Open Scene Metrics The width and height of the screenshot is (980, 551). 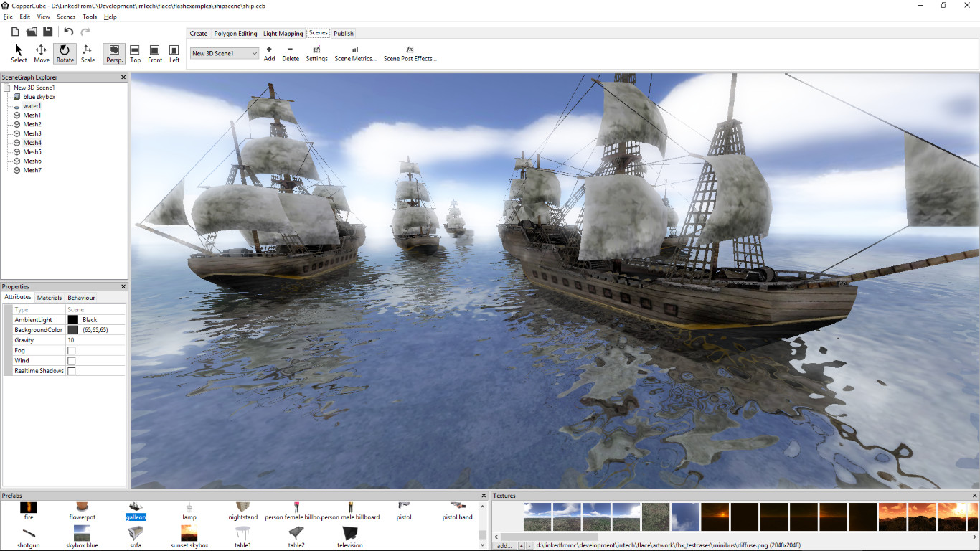[357, 53]
